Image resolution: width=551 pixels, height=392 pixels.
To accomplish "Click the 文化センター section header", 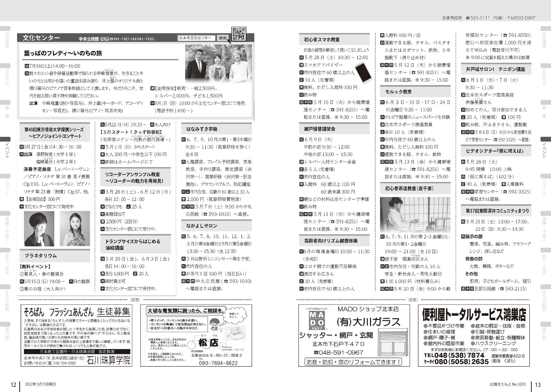I will click(x=41, y=38).
